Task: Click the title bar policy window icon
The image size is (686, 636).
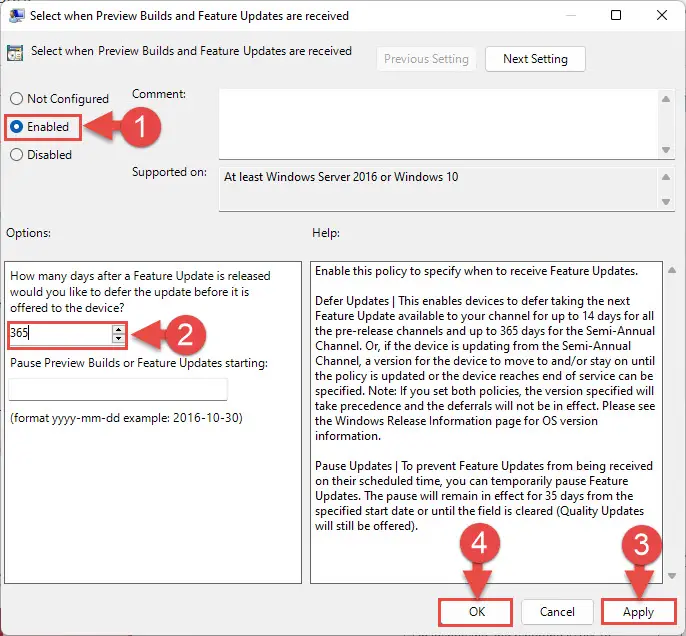Action: click(17, 15)
